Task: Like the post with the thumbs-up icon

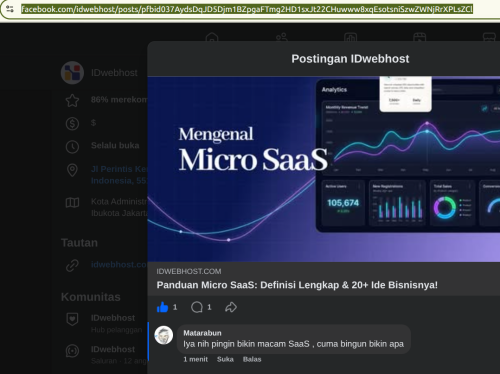Action: click(162, 307)
